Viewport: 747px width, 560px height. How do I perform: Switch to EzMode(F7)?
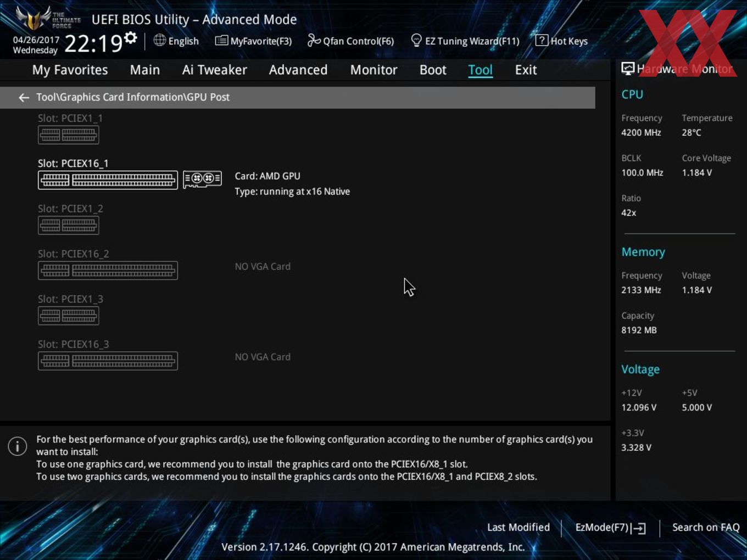point(602,528)
